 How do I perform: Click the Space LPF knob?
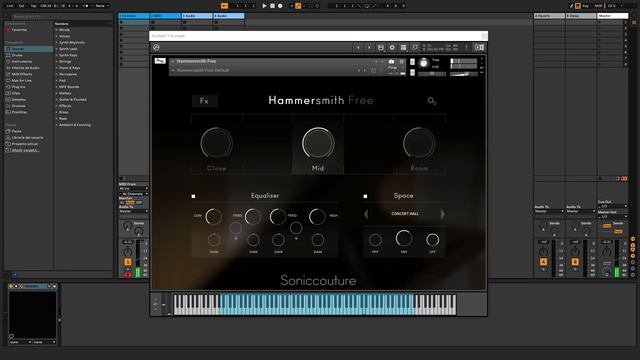pos(432,240)
